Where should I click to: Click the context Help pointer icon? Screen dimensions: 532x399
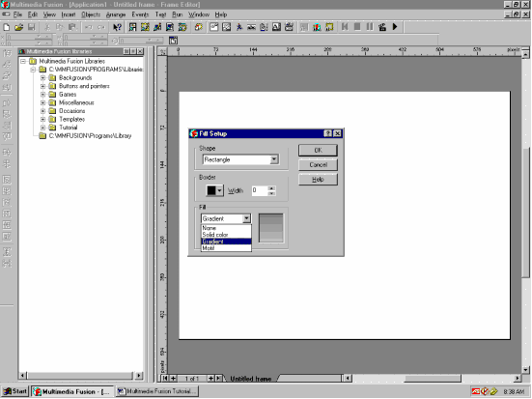click(x=117, y=27)
